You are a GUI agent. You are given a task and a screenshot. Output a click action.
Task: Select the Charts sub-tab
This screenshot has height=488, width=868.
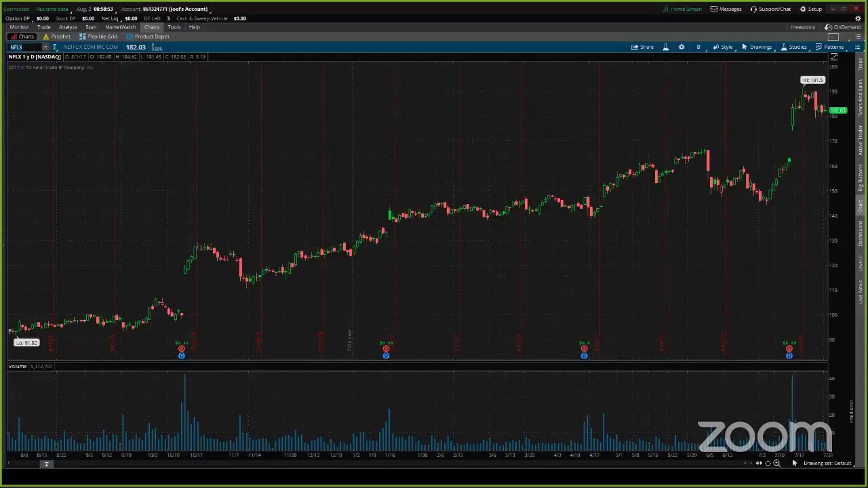click(x=22, y=37)
